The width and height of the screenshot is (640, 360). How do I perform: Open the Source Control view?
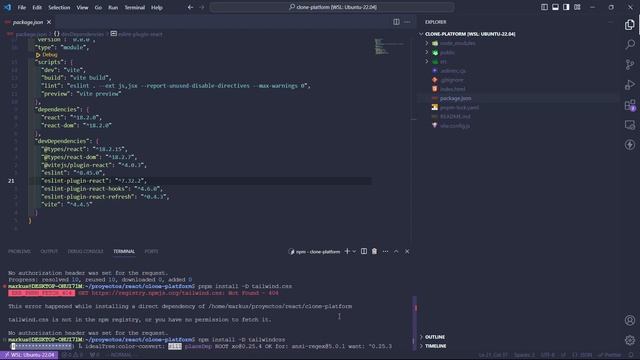point(629,64)
